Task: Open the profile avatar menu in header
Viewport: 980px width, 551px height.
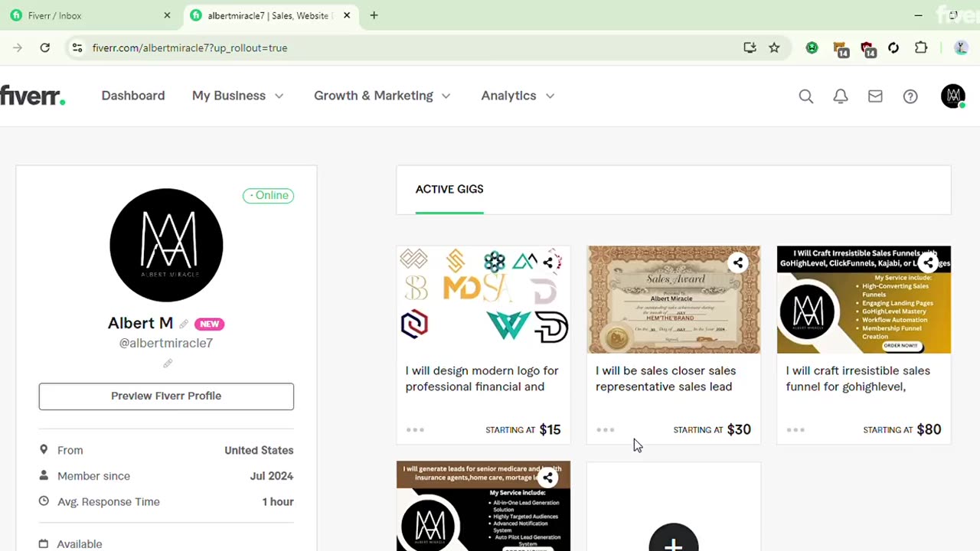Action: [953, 96]
